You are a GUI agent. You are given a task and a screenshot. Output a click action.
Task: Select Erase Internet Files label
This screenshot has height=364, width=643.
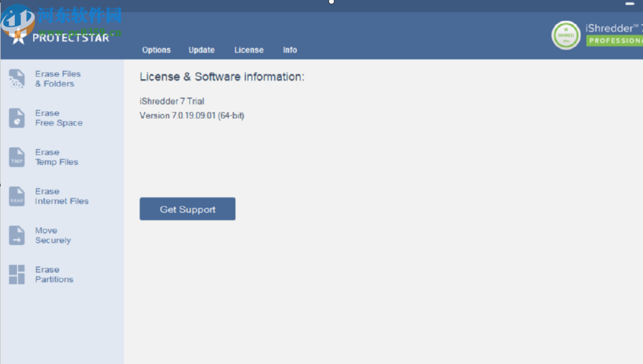coord(62,196)
